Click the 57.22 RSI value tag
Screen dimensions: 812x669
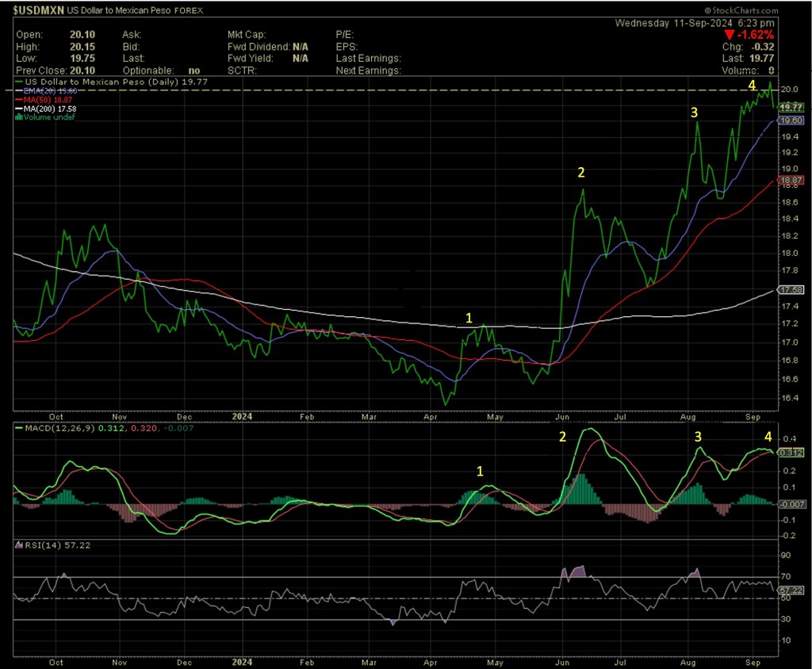pyautogui.click(x=792, y=591)
